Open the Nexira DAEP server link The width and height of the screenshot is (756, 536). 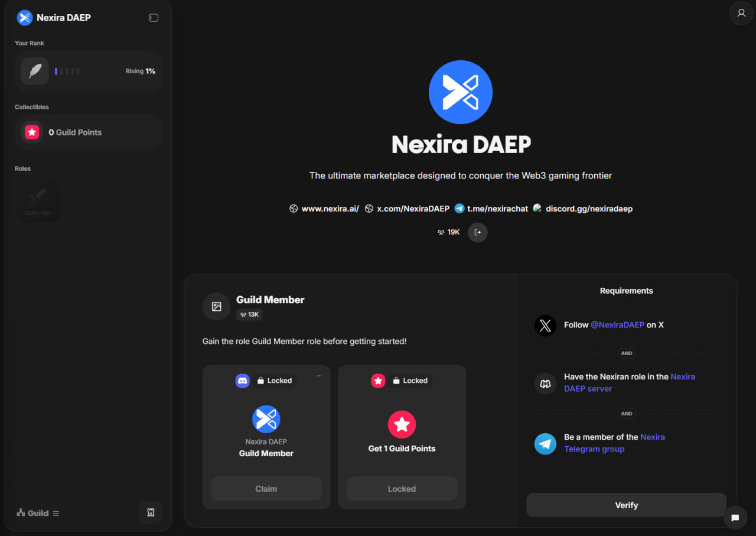tap(630, 383)
